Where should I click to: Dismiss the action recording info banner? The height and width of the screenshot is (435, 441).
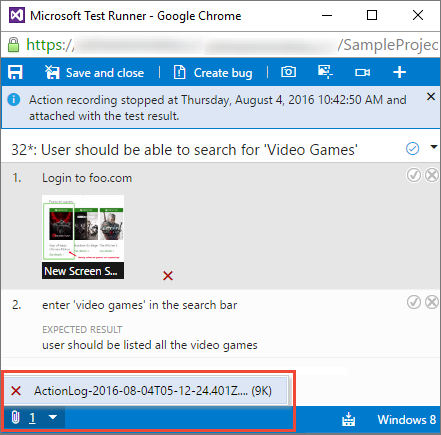431,97
